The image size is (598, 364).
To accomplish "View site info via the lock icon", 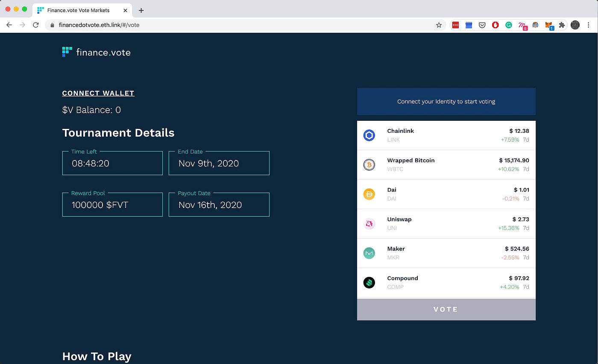I will (53, 25).
